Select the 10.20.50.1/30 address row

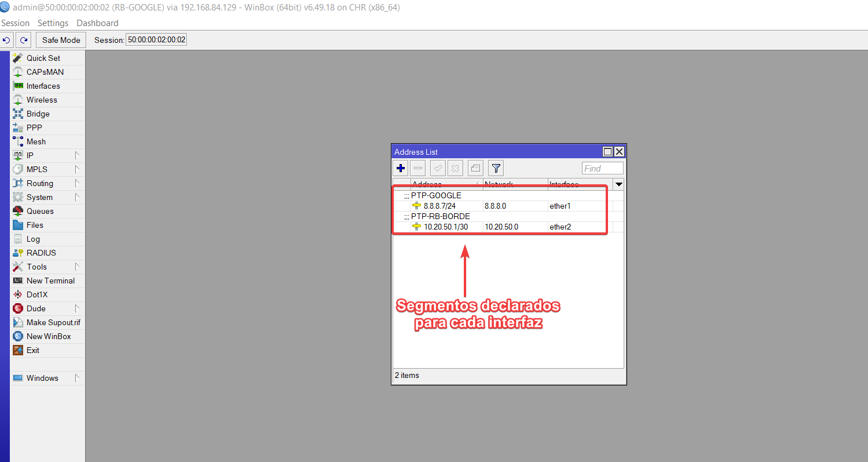(445, 227)
